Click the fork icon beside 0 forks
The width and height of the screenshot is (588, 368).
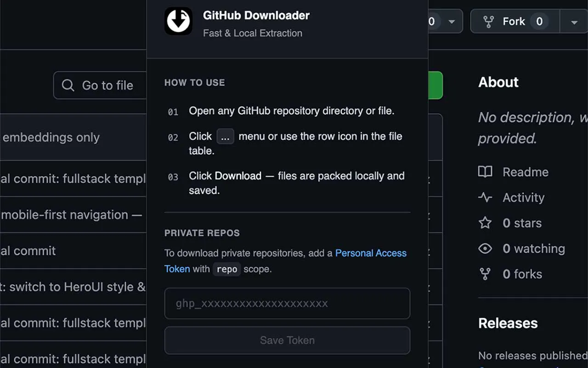pyautogui.click(x=485, y=274)
